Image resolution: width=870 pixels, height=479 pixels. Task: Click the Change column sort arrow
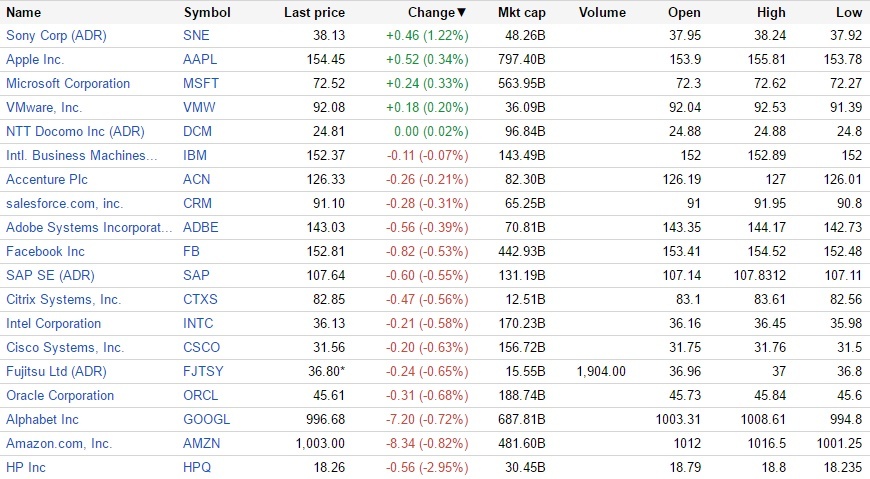pos(461,13)
